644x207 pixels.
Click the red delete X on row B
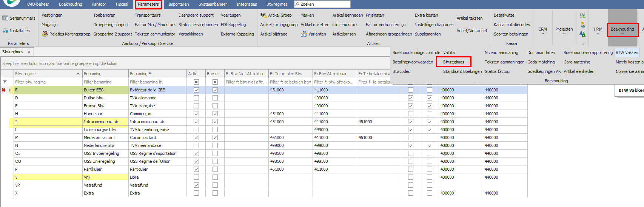[4, 90]
